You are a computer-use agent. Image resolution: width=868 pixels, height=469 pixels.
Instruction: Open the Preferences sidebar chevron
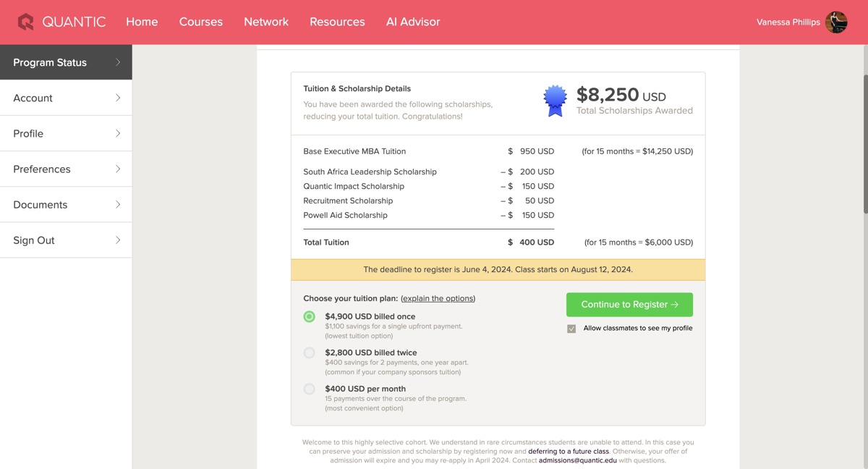click(x=118, y=169)
